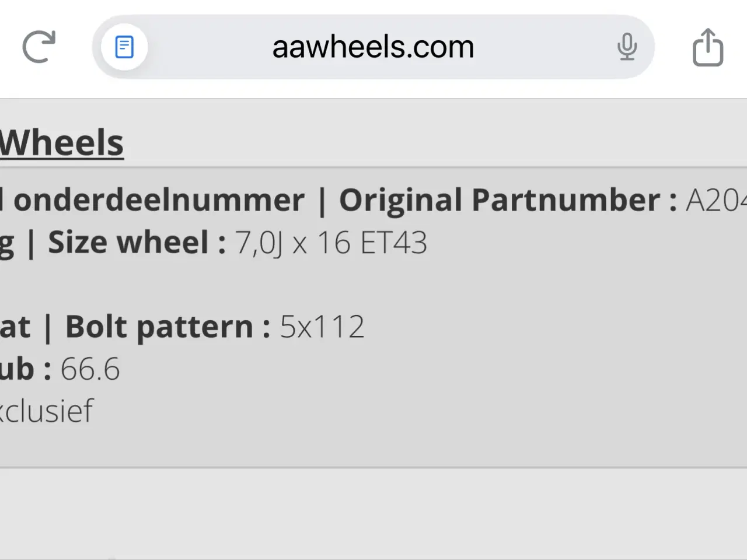Tap the reload page icon
The image size is (747, 560).
(x=39, y=47)
